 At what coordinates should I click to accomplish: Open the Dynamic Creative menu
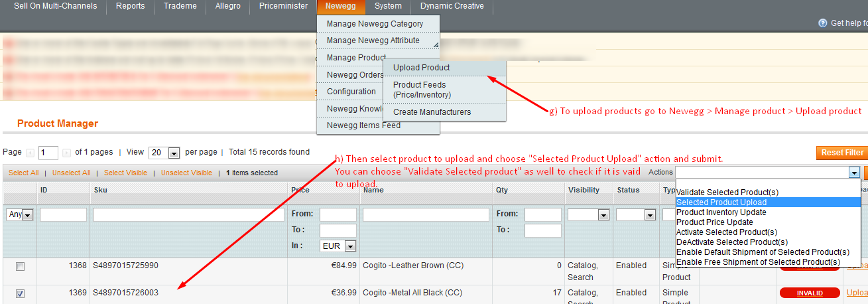pyautogui.click(x=452, y=6)
